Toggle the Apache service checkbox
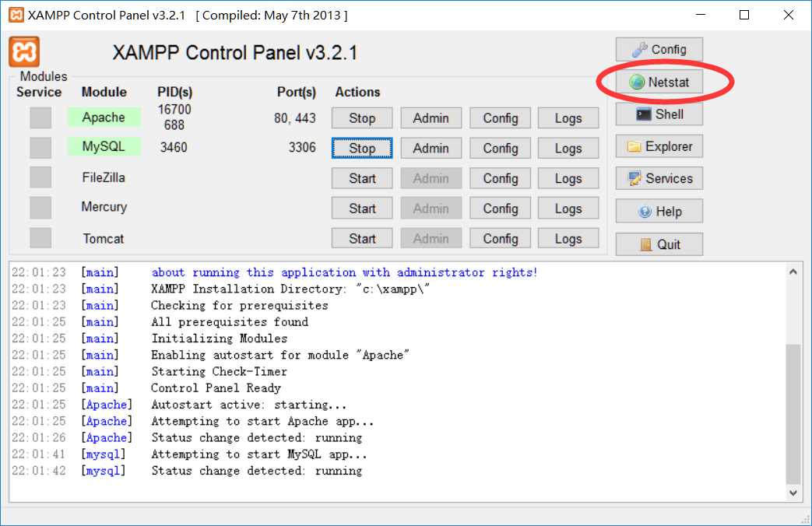812x526 pixels. click(x=40, y=117)
